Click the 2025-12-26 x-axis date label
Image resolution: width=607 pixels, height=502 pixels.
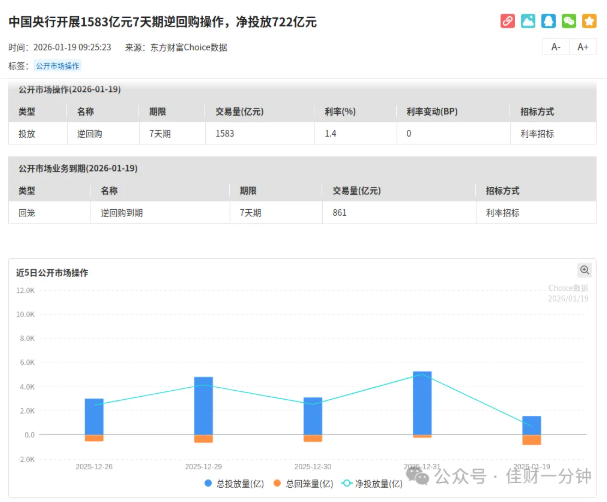tap(94, 466)
